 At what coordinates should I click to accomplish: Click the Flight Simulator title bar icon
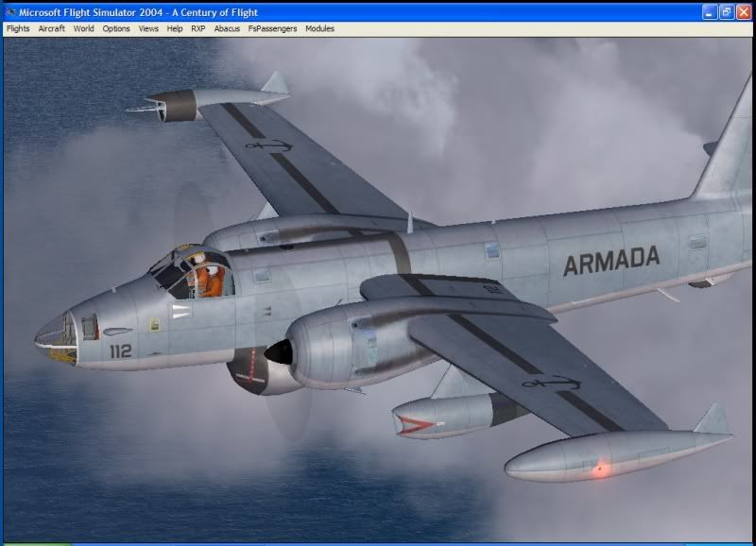click(x=10, y=12)
